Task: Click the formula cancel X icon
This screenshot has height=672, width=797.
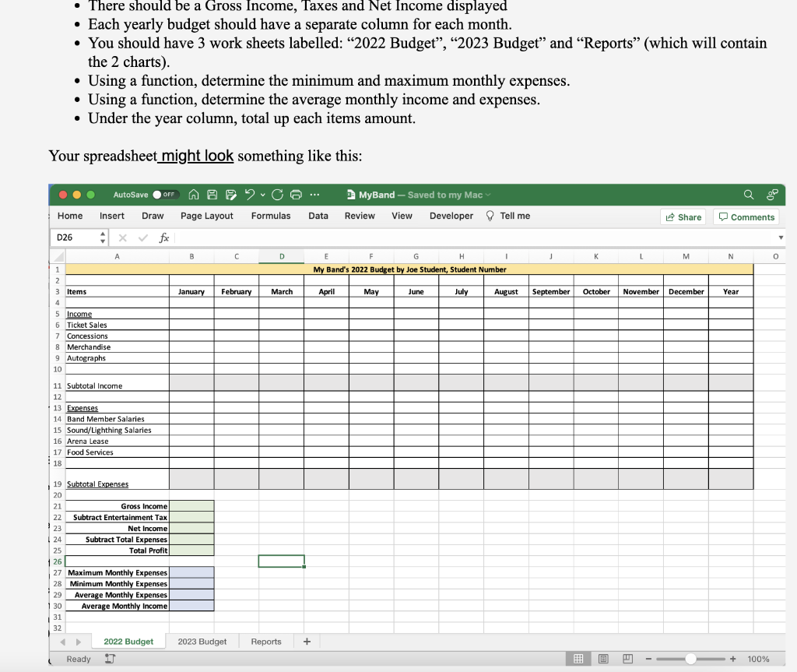Action: (122, 237)
